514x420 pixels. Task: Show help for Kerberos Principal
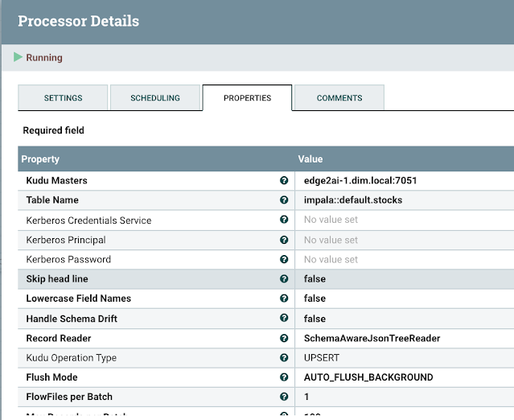(284, 240)
